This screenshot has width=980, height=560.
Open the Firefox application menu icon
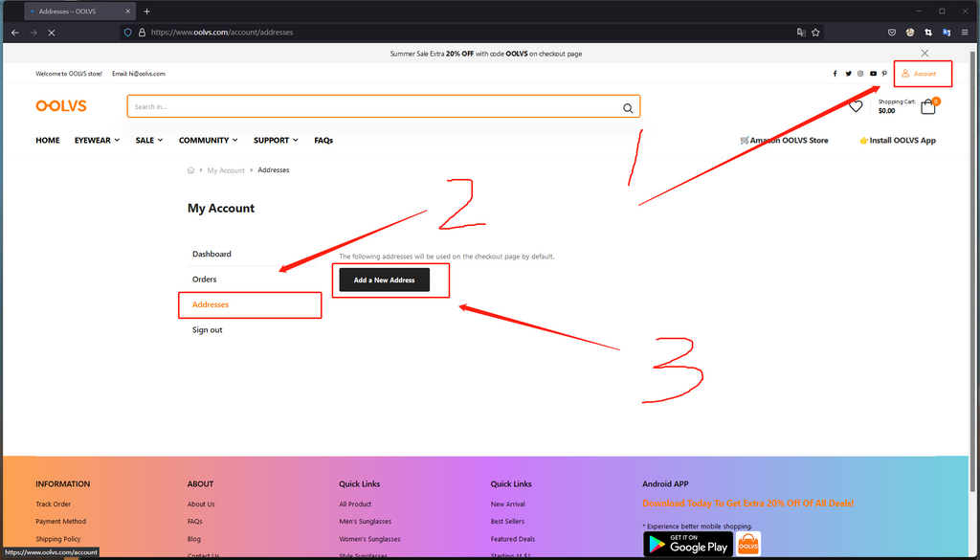click(x=967, y=32)
